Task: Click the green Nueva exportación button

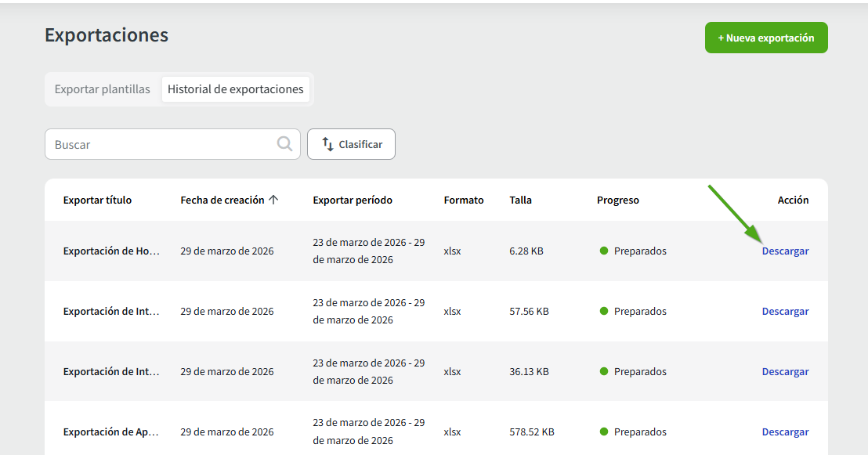Action: coord(765,38)
